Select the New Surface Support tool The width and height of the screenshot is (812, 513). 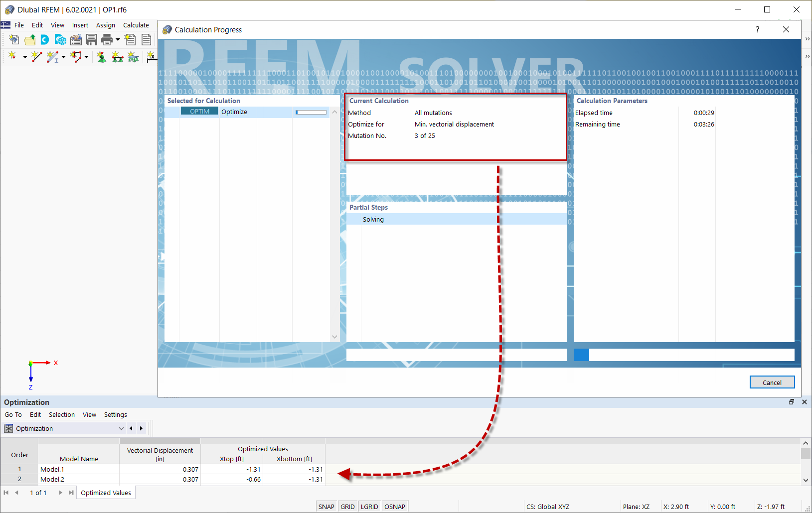133,57
